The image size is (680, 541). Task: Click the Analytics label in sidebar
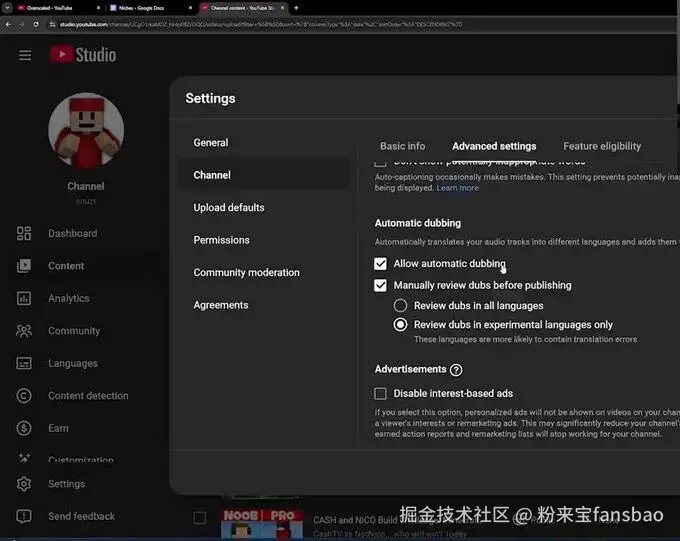(x=69, y=298)
